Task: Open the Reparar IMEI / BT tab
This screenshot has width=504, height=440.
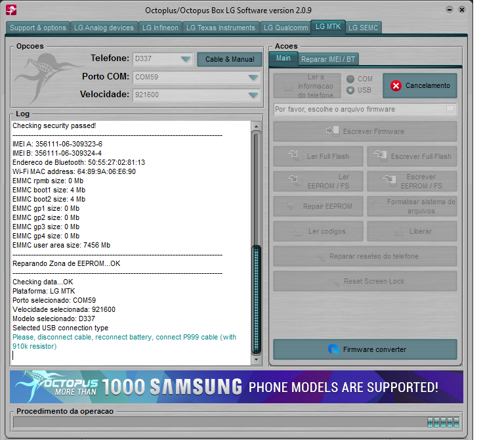Action: pyautogui.click(x=328, y=59)
